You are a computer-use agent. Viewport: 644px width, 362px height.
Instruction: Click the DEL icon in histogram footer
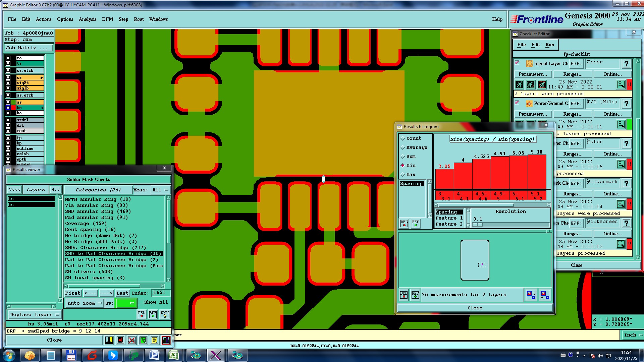coord(404,295)
